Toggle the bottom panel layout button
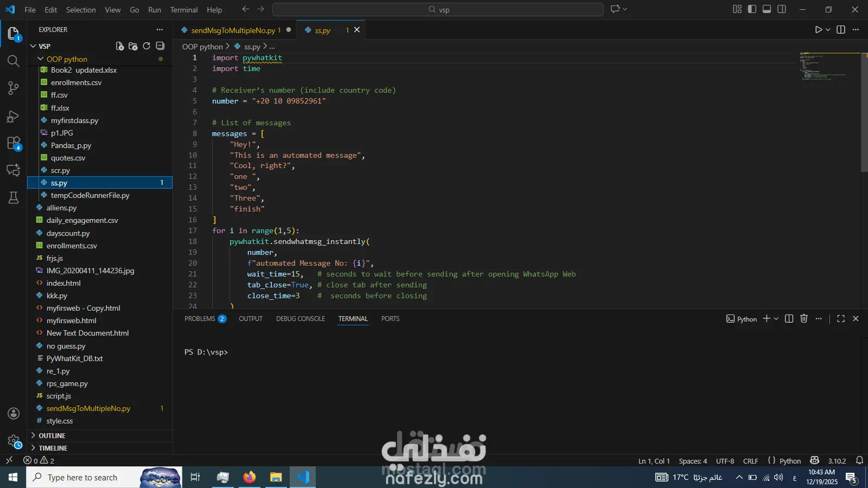868x488 pixels. point(767,9)
